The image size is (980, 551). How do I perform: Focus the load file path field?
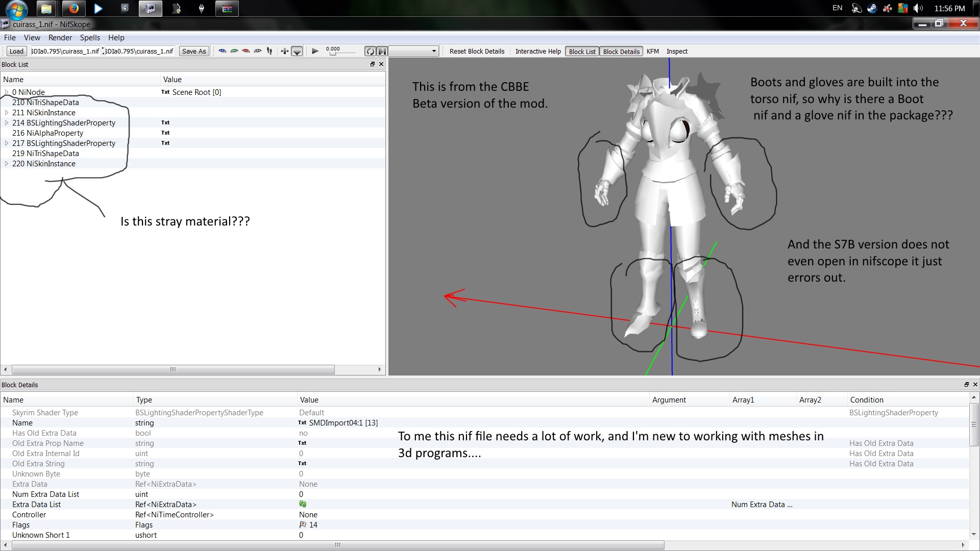[65, 51]
